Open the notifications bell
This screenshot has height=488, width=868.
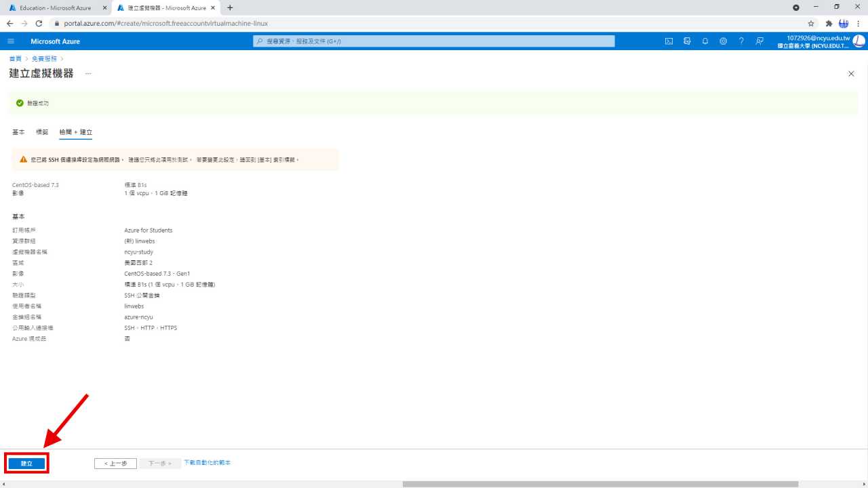point(705,41)
